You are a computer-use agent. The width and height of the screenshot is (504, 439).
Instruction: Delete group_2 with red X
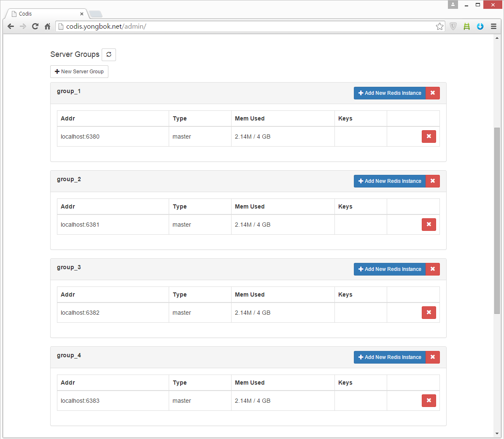tap(433, 181)
